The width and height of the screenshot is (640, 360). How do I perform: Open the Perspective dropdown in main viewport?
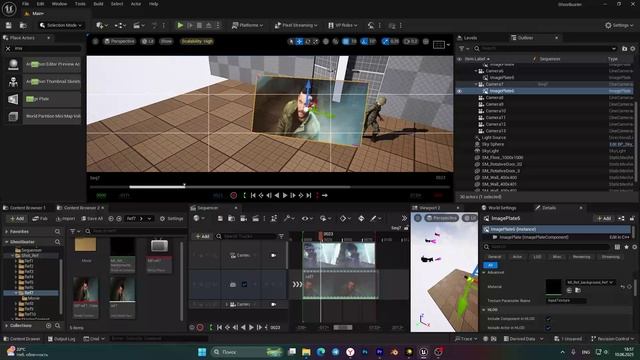click(x=120, y=41)
